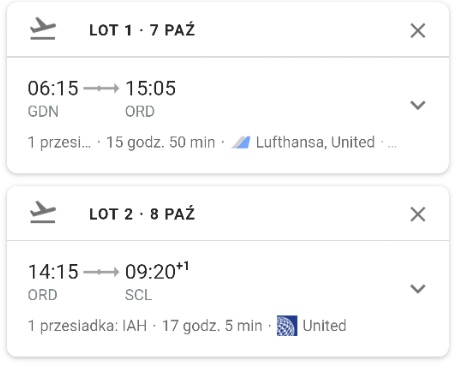The height and width of the screenshot is (366, 459).
Task: Click the 17 godz. 5 min duration
Action: 212,326
